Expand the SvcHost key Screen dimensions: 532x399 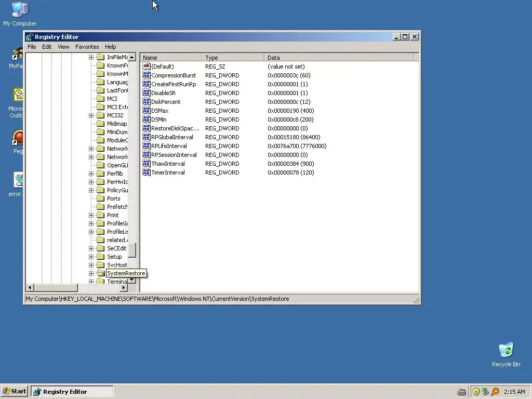pyautogui.click(x=91, y=265)
